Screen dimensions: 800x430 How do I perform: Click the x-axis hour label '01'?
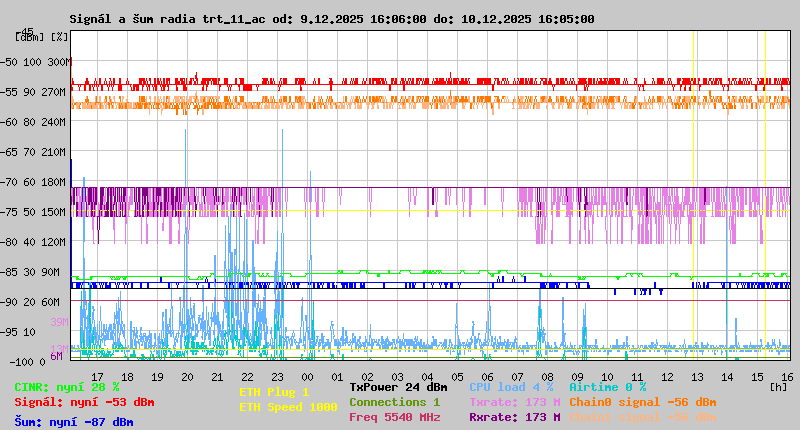point(337,377)
